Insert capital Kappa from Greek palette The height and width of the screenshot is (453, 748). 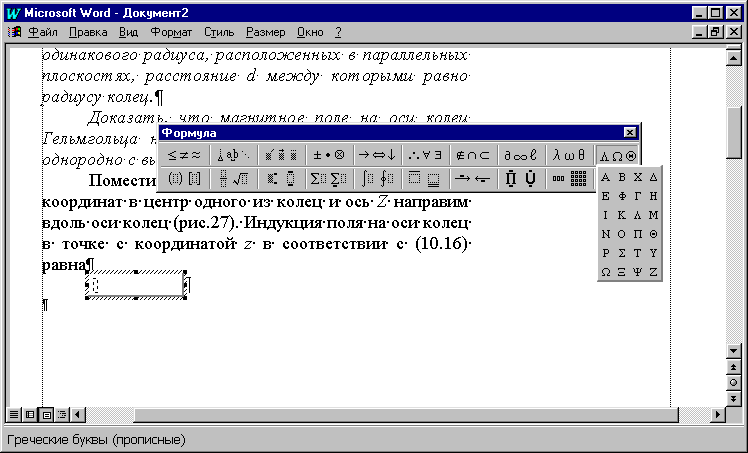point(622,215)
